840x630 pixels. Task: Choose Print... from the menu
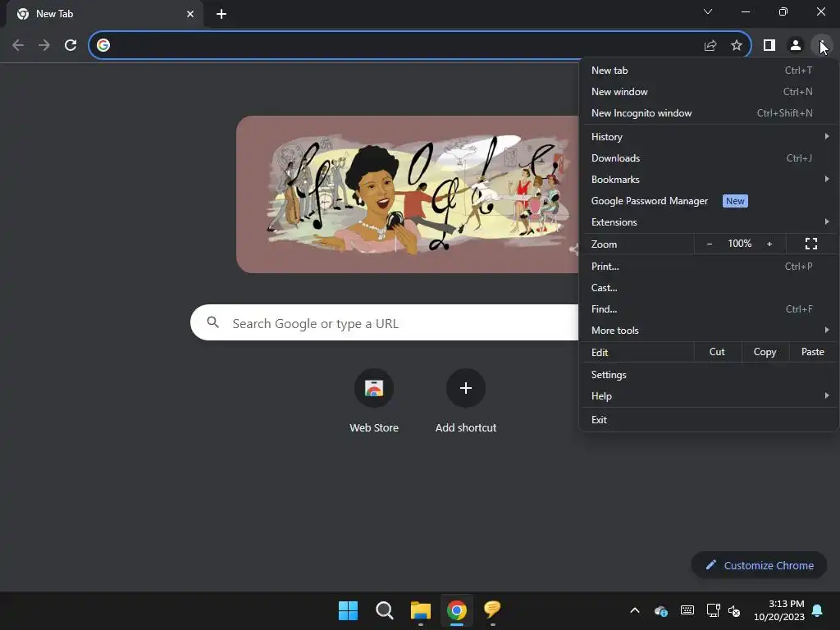709,267
